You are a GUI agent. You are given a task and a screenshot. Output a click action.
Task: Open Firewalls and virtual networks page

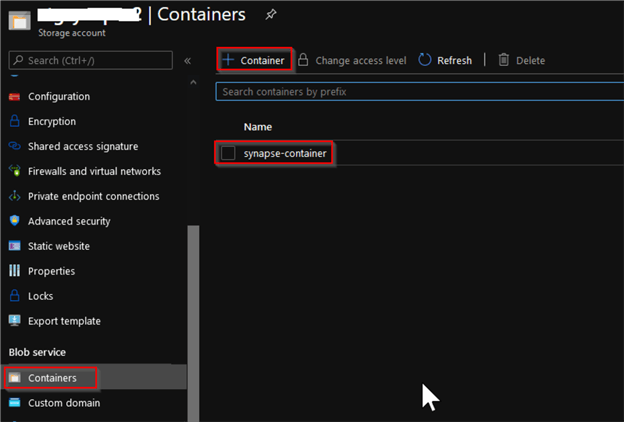[x=94, y=171]
